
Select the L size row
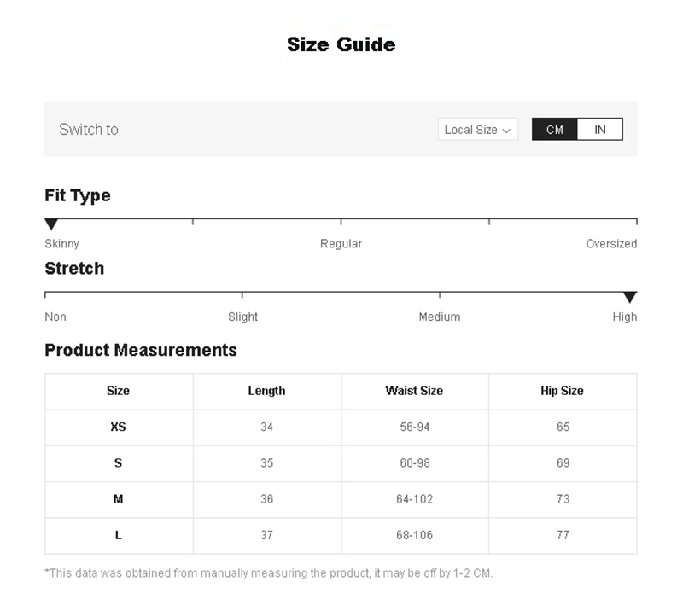118,535
